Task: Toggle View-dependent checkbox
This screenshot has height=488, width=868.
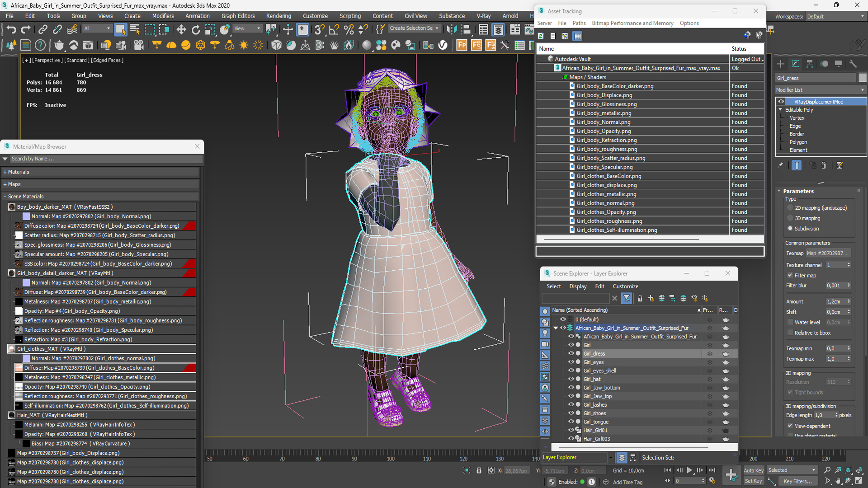Action: [790, 426]
